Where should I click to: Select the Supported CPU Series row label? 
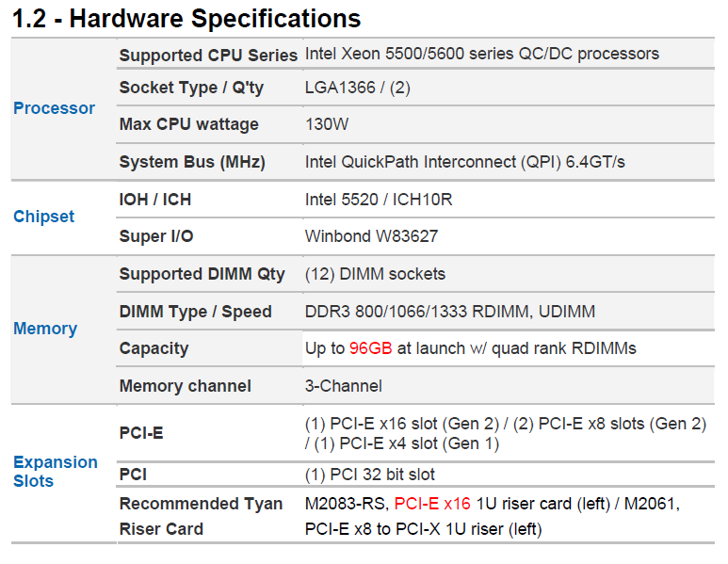click(x=208, y=56)
